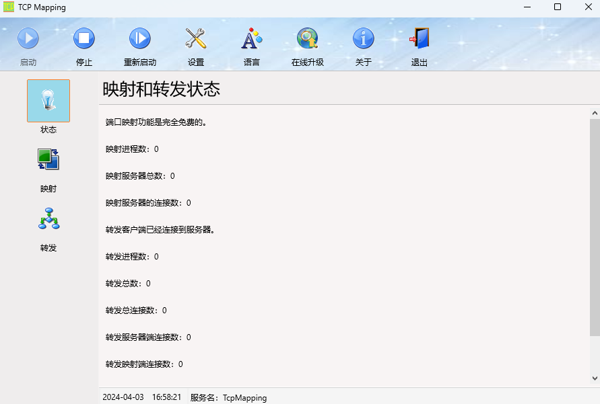Image resolution: width=600 pixels, height=404 pixels.
Task: Click the TCP Mapping title bar app icon
Action: [9, 7]
